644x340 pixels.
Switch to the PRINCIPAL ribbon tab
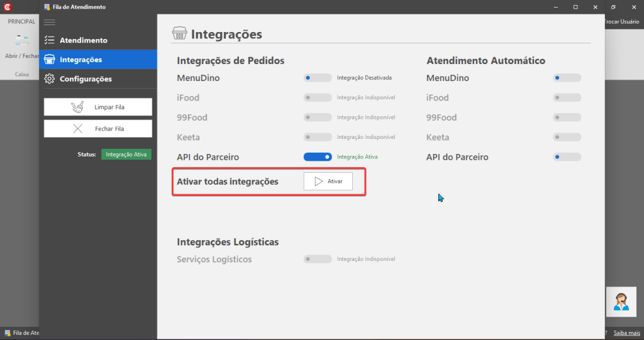tap(21, 21)
